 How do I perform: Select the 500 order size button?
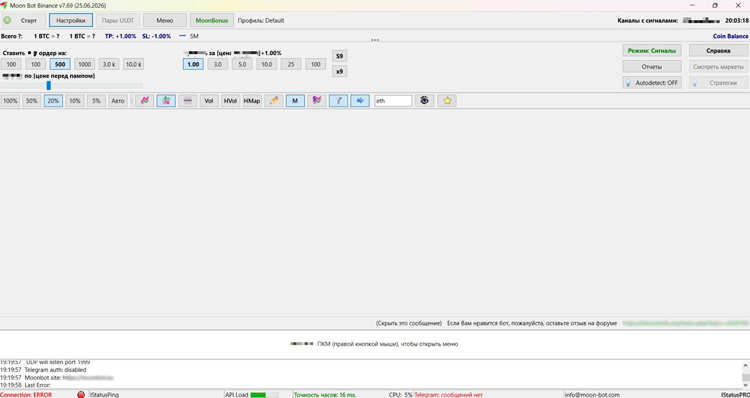(60, 64)
